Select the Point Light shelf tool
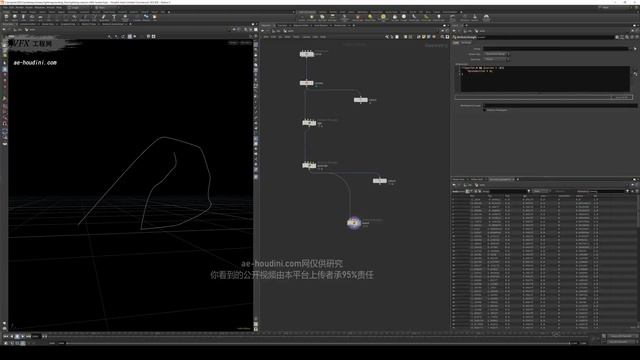 (x=312, y=17)
